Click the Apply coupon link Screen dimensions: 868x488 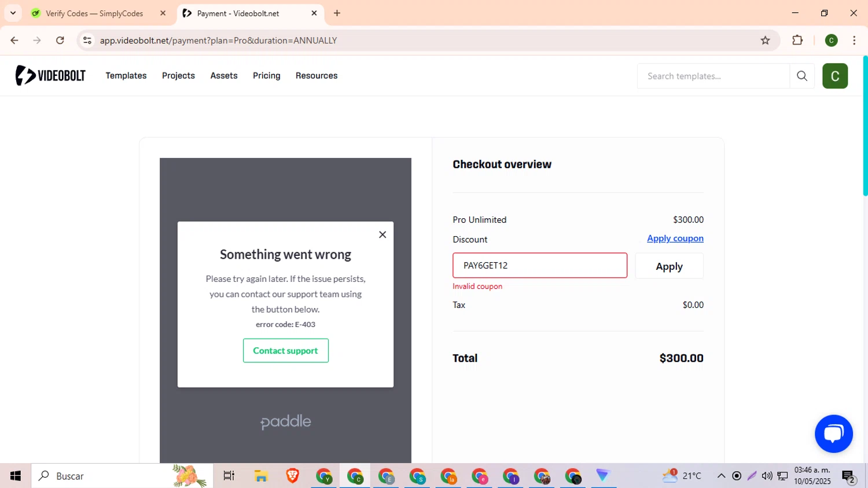(x=675, y=239)
